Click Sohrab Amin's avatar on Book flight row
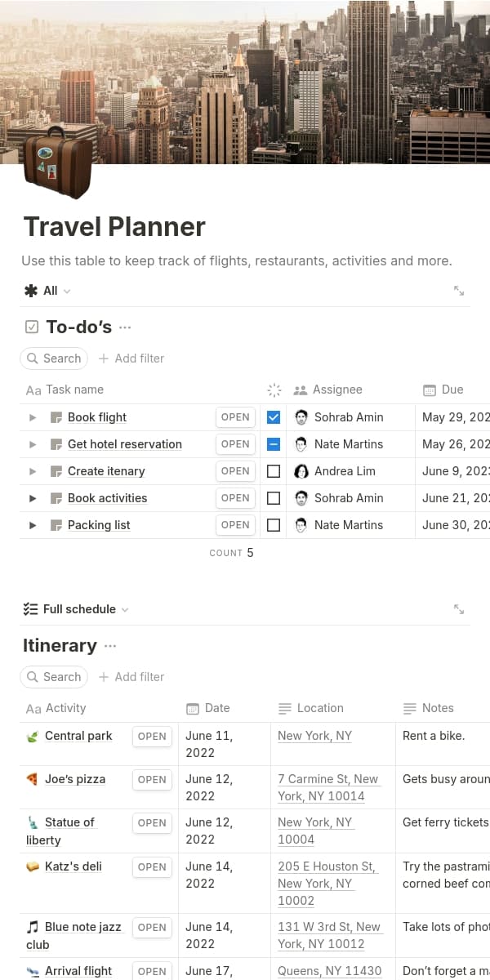Viewport: 490px width, 980px height. 301,417
